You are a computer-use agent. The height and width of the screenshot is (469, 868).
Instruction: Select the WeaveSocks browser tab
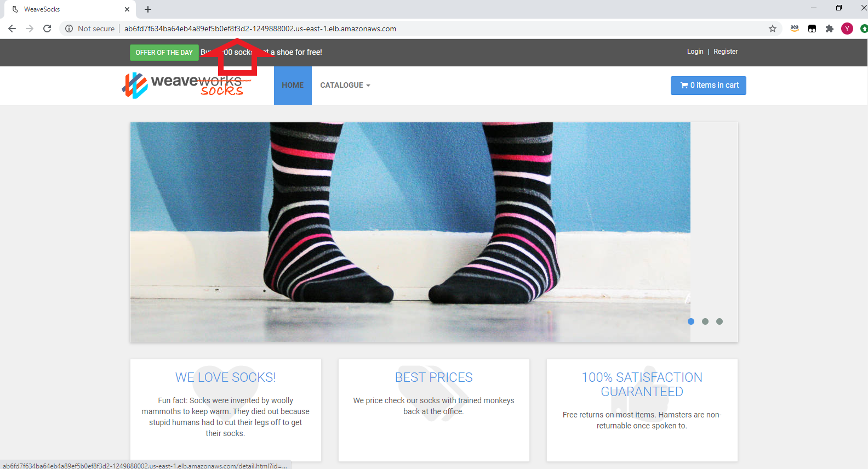70,9
